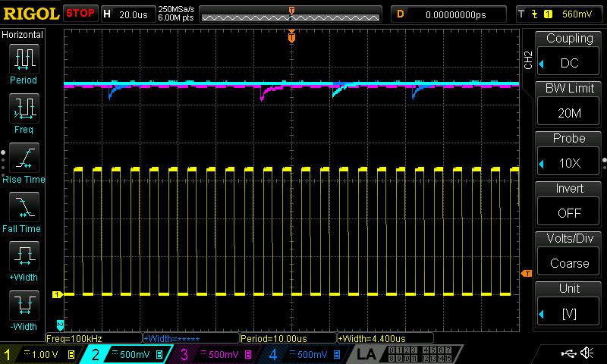Select the Freq measurement icon

(24, 108)
